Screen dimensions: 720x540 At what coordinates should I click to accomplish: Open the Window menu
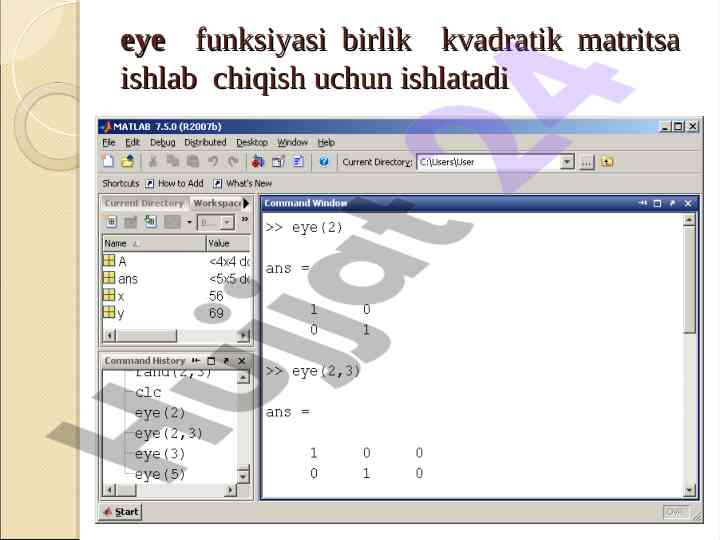tap(292, 142)
